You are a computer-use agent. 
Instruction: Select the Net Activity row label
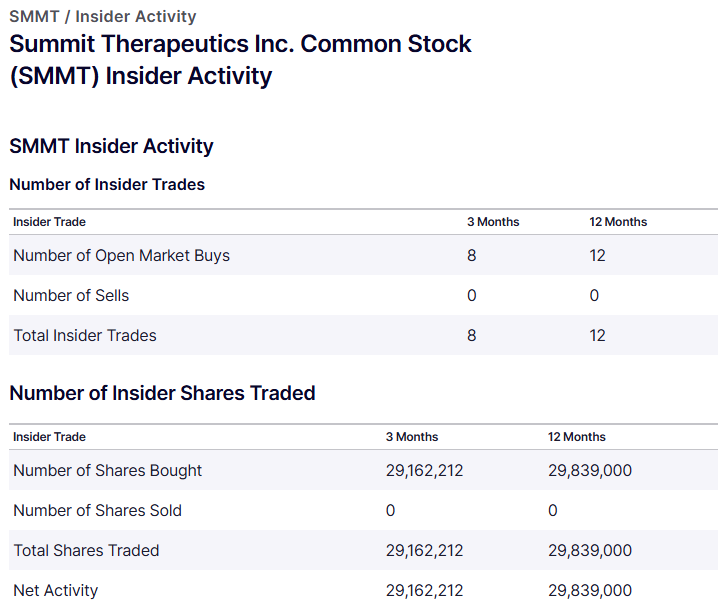(56, 590)
